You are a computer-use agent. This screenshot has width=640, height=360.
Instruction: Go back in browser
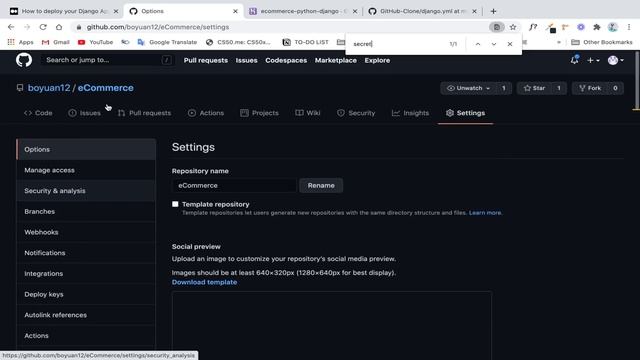pos(11,27)
